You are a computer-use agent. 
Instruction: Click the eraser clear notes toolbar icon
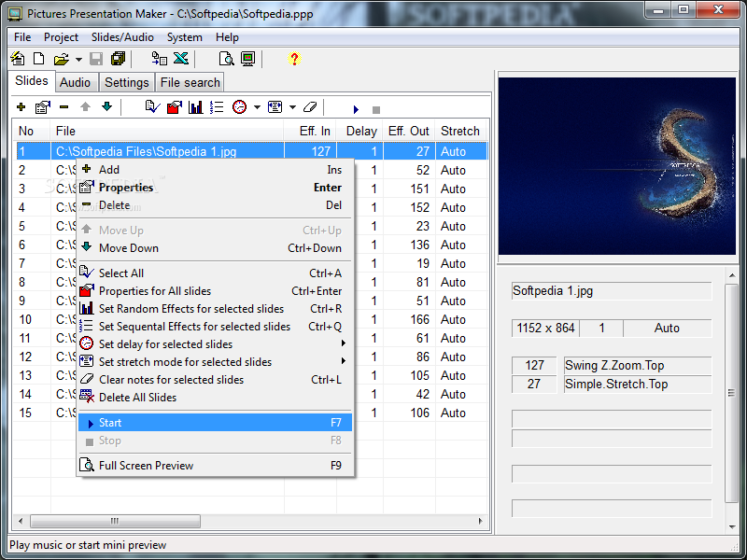[x=310, y=106]
